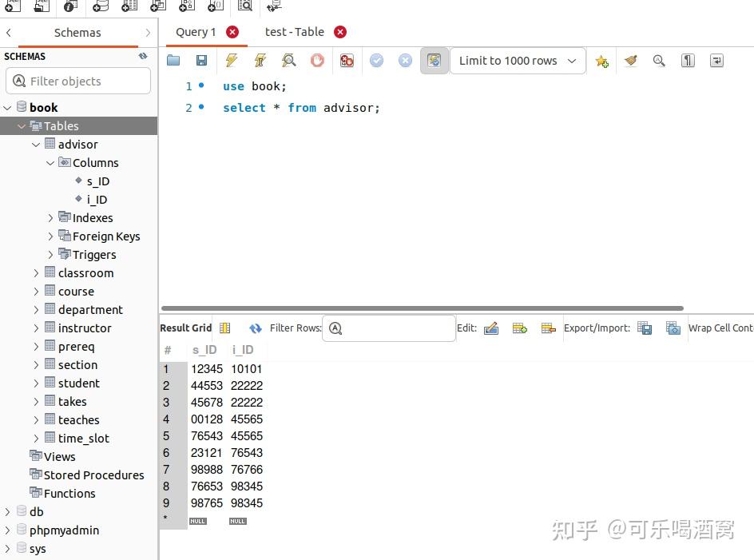Stop the running query execution
This screenshot has height=560, width=754.
coord(317,60)
